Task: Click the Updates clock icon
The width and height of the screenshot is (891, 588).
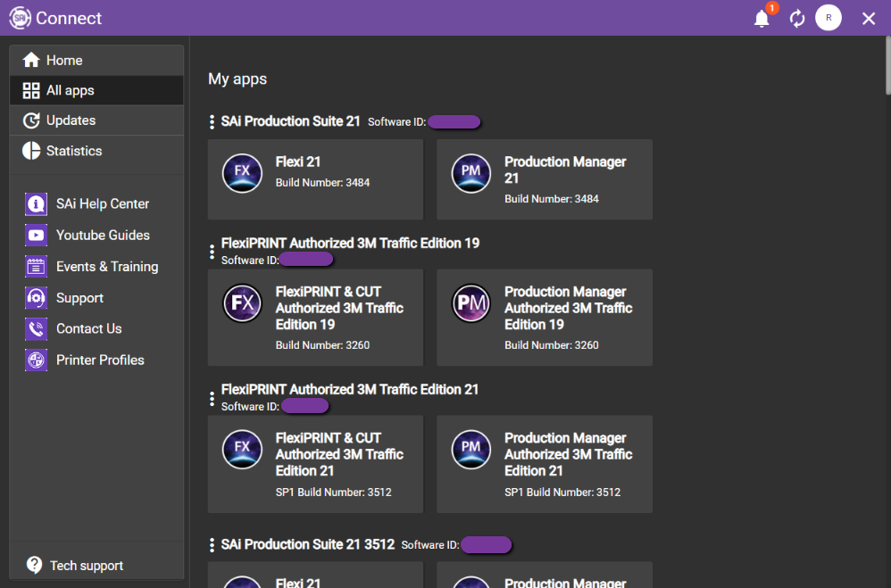Action: 31,120
